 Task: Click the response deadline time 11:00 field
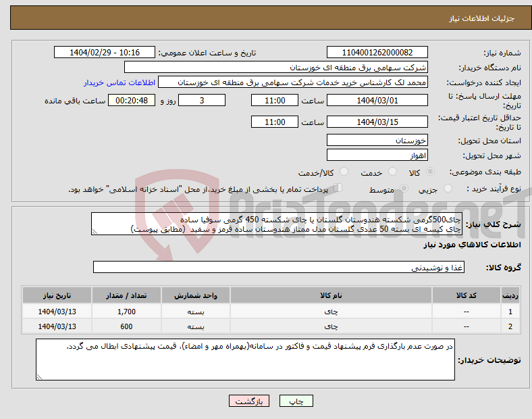point(275,101)
